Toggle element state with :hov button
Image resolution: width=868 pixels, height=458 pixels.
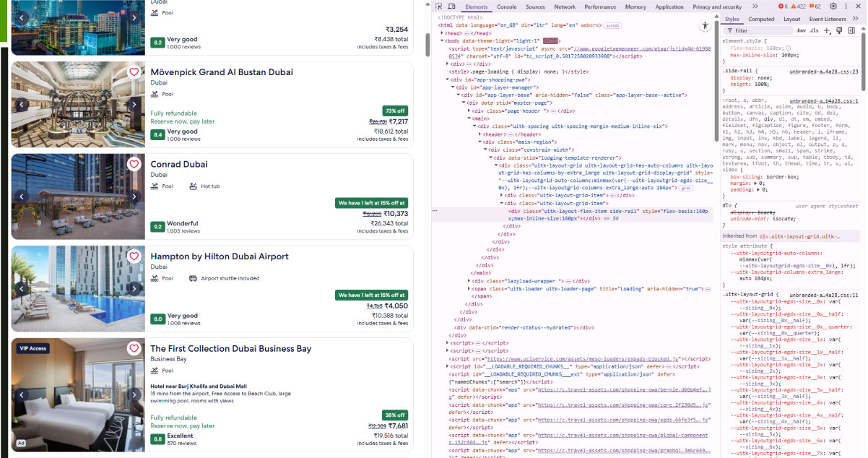[x=801, y=30]
